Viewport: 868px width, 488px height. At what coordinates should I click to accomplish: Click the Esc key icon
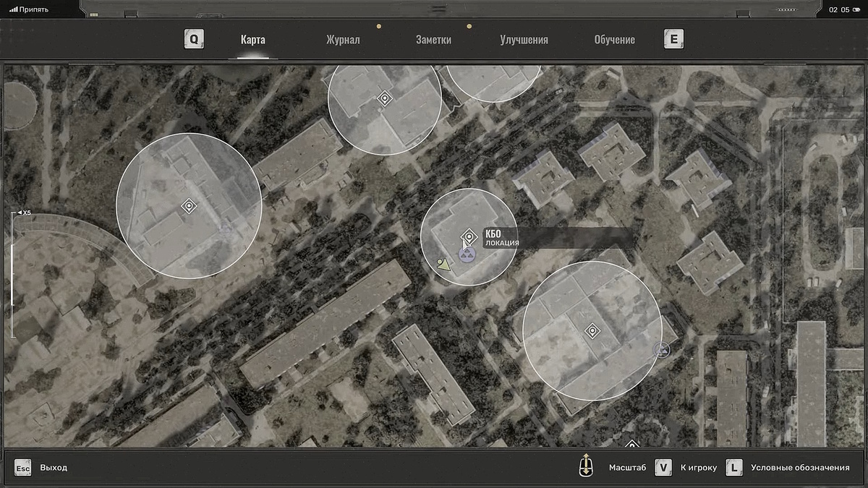(x=23, y=468)
